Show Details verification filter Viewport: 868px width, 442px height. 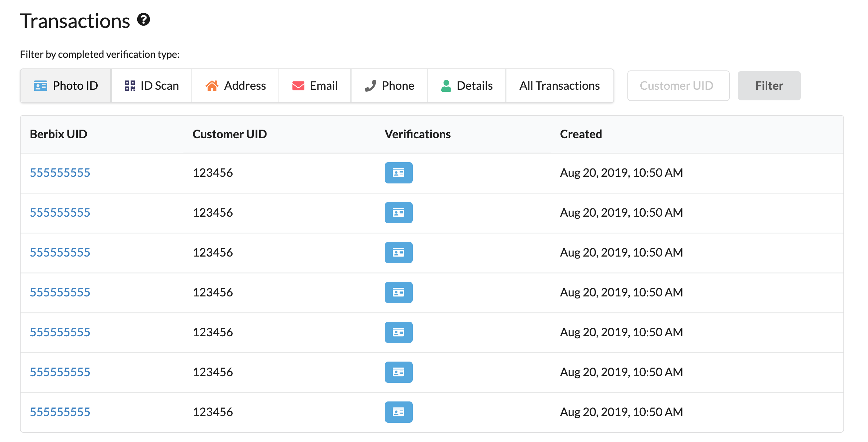(467, 85)
